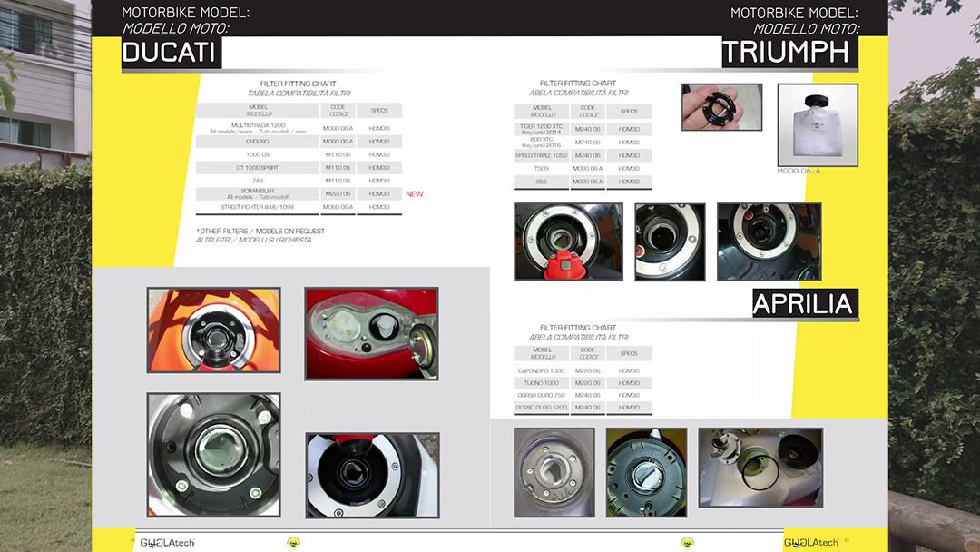Open the grey Aprilia filler plate photo
This screenshot has width=980, height=552.
(x=554, y=473)
